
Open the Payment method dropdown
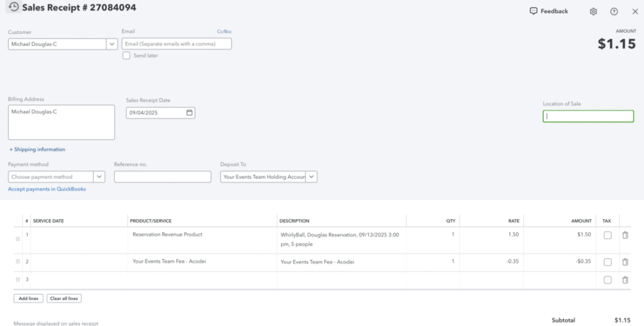point(99,177)
